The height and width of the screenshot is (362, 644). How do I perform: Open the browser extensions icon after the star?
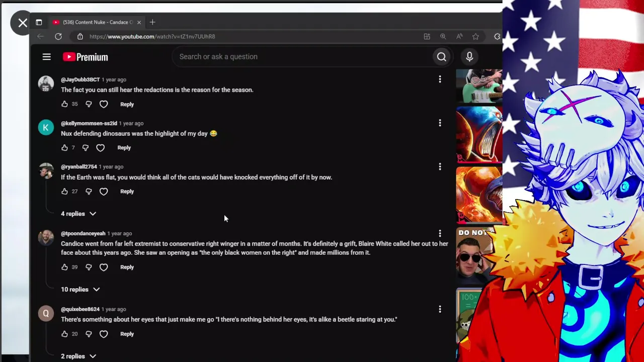click(x=498, y=36)
